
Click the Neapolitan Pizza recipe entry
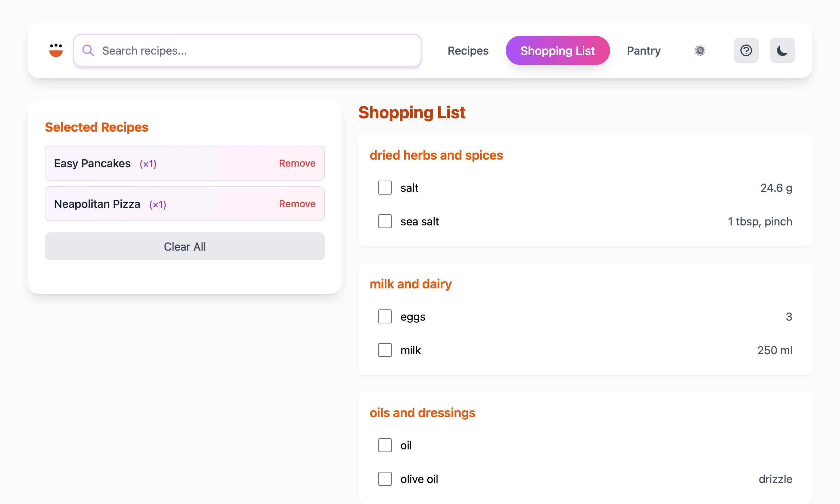97,204
